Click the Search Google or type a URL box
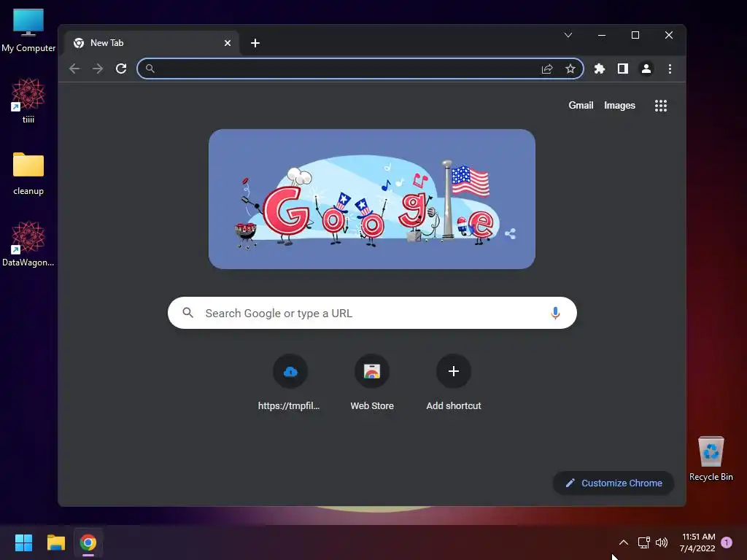The width and height of the screenshot is (747, 560). click(372, 313)
